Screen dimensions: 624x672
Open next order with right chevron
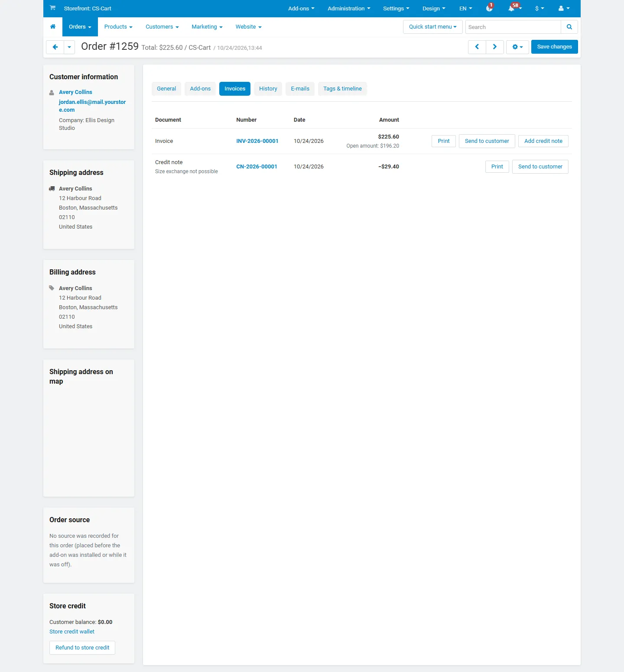[x=495, y=47]
